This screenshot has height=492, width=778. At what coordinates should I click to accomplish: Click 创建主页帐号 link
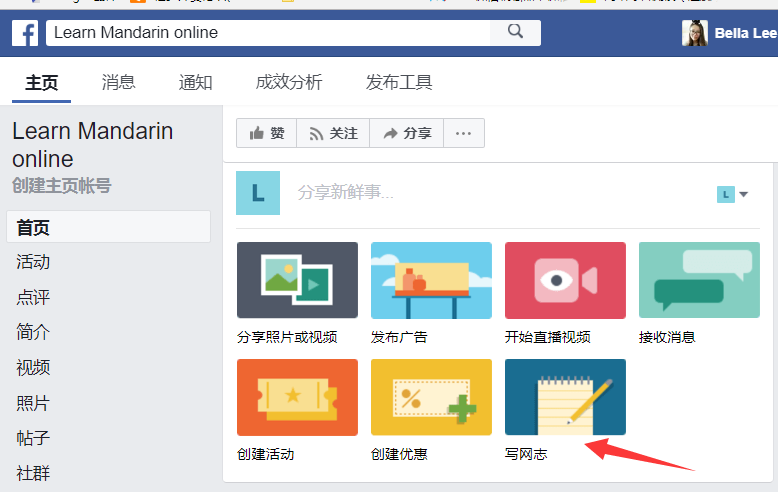tap(62, 186)
